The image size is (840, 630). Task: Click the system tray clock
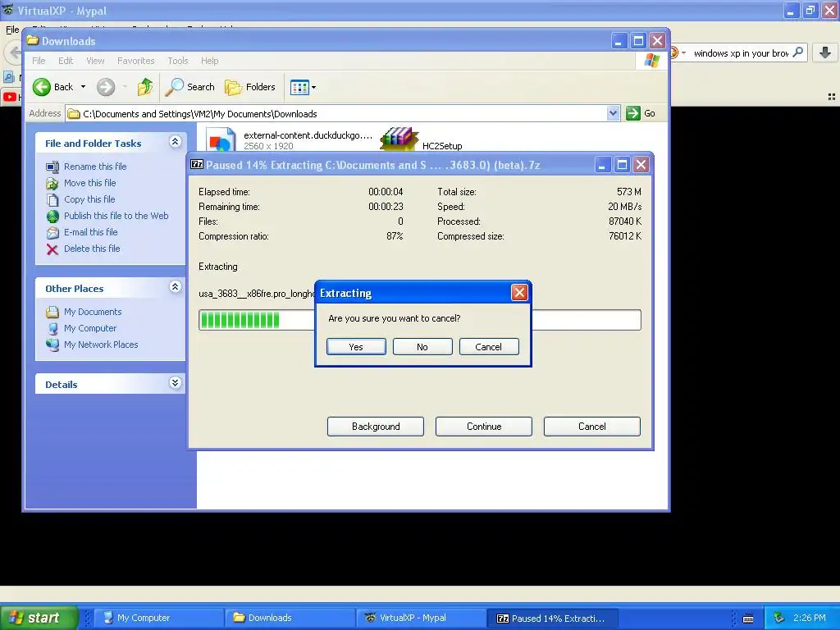[x=810, y=618]
